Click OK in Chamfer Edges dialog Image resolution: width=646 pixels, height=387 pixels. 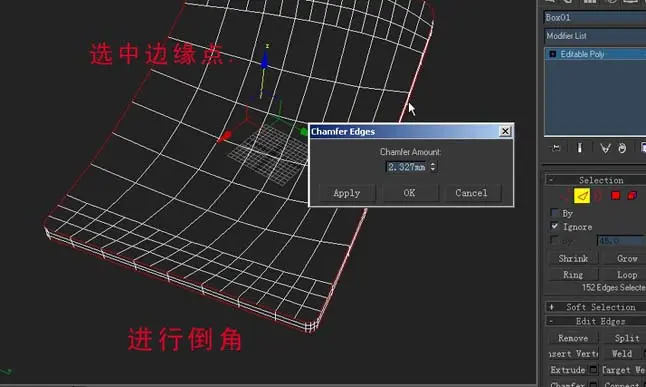coord(410,193)
